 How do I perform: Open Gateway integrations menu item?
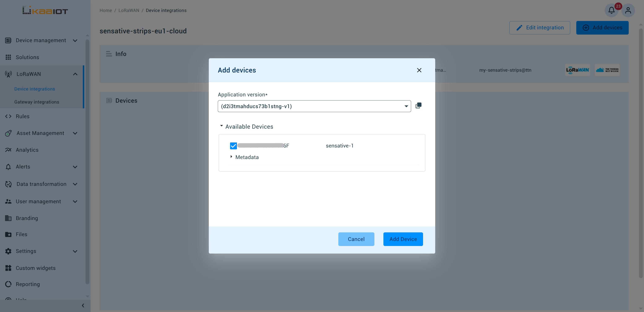click(x=37, y=102)
